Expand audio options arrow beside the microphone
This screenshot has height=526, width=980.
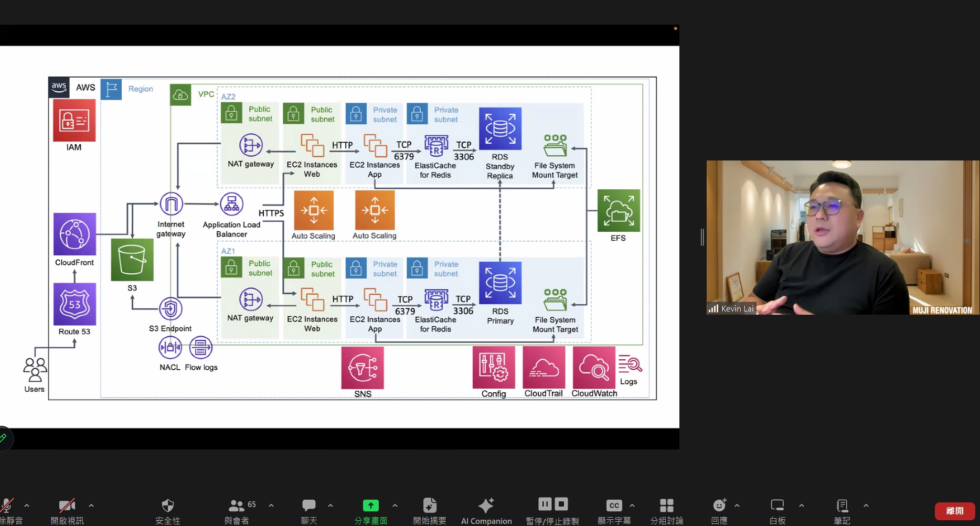(x=27, y=506)
